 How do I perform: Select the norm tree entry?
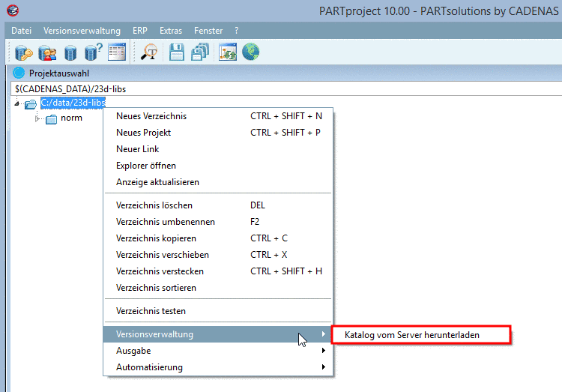tap(72, 118)
